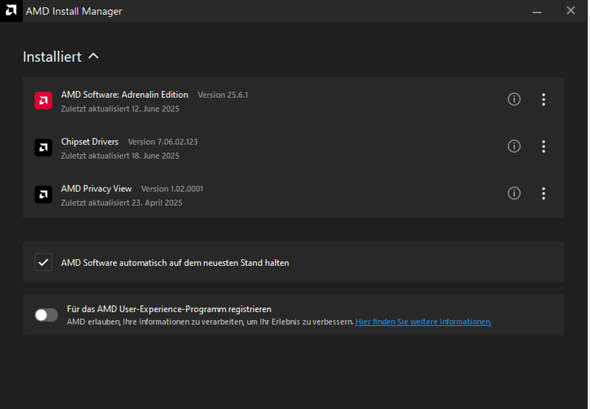Click 'Zuletzt aktualisiert 23. April 2025' text

tap(122, 203)
